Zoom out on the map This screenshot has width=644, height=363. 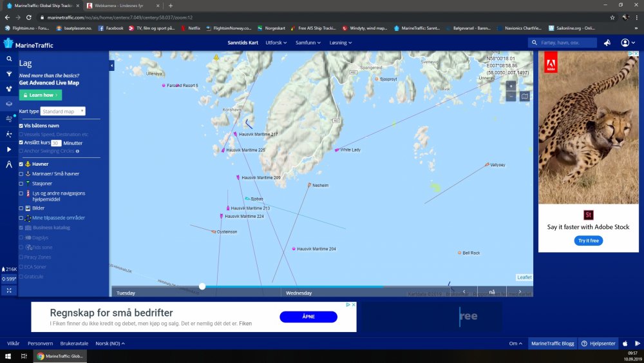click(511, 97)
